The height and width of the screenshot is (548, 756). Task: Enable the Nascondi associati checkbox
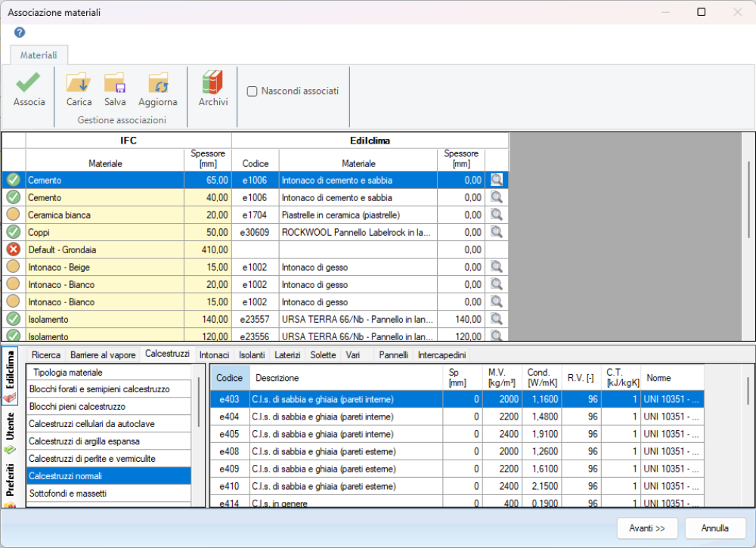[253, 91]
